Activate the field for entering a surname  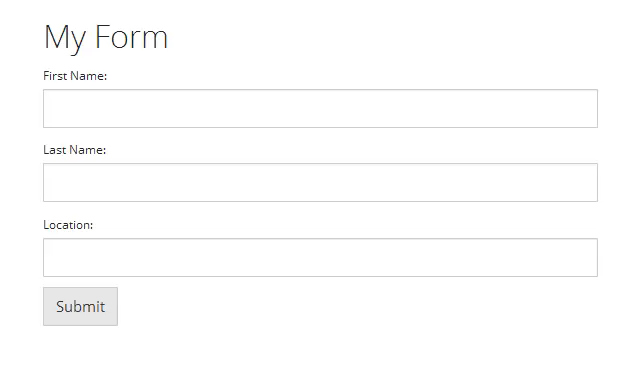pos(320,182)
